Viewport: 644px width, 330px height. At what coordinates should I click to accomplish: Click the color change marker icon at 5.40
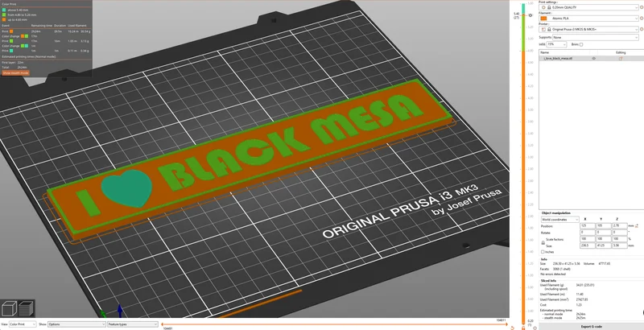pos(530,15)
